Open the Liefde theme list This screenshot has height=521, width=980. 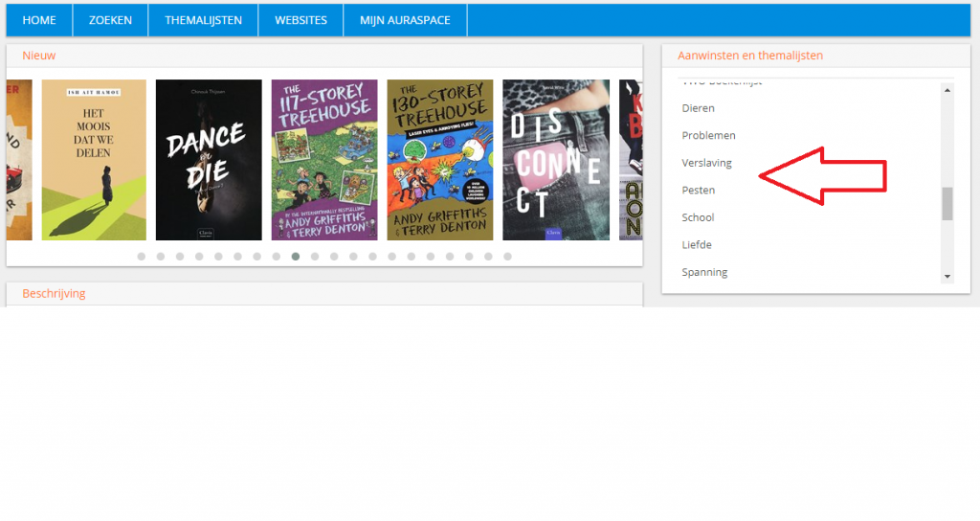(697, 245)
